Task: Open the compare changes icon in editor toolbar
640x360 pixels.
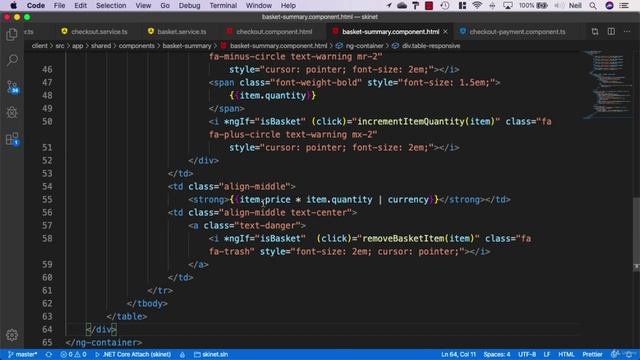Action: point(595,32)
